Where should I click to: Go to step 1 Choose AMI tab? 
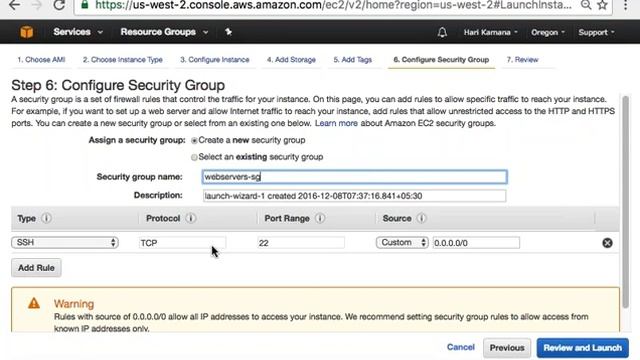[41, 60]
